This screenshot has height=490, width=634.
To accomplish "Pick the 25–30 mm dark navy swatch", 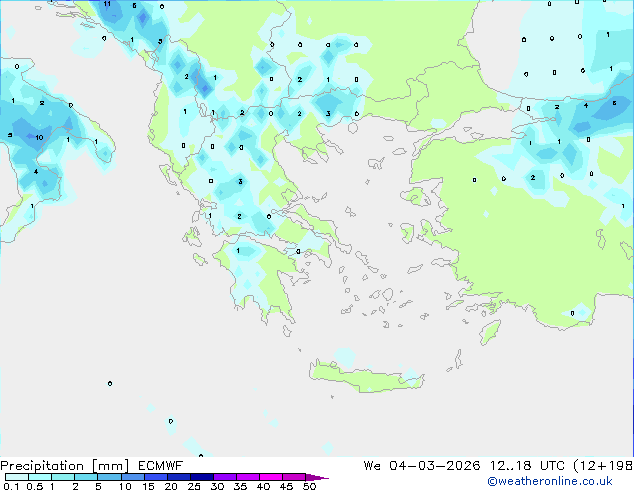I will point(201,477).
